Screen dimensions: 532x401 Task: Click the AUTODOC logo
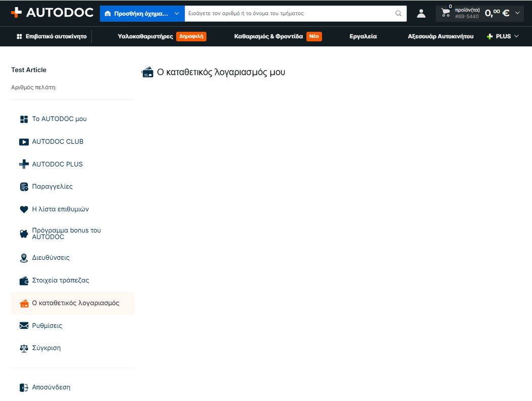coord(52,13)
